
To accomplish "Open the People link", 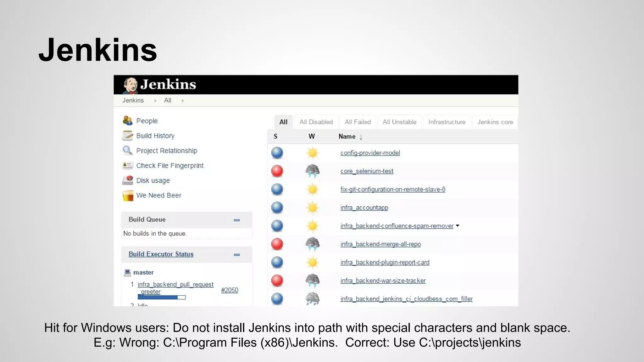I will tap(147, 121).
